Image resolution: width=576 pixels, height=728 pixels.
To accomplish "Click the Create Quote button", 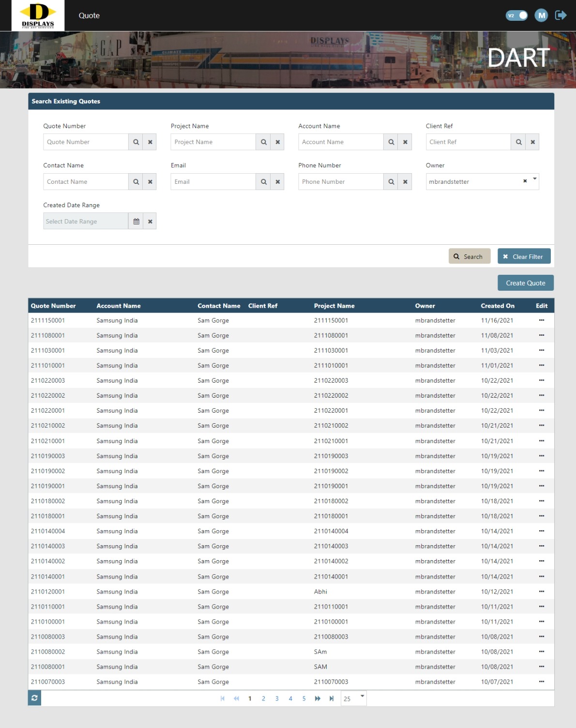I will [525, 283].
